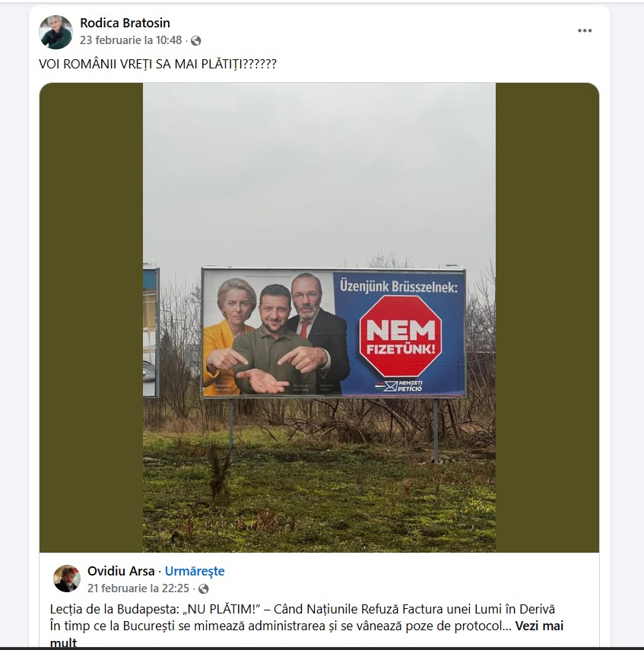
Task: Open timestamp "23 februarie la 10:48"
Action: [x=131, y=40]
